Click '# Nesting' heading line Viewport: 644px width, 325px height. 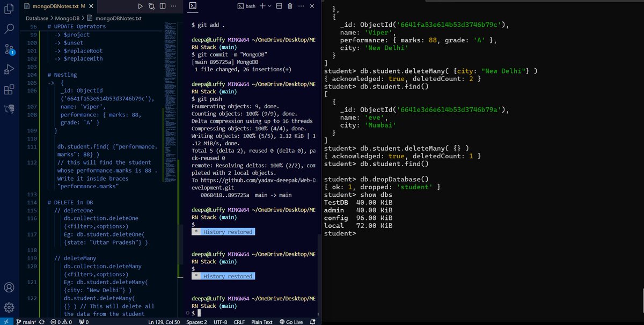click(x=62, y=75)
